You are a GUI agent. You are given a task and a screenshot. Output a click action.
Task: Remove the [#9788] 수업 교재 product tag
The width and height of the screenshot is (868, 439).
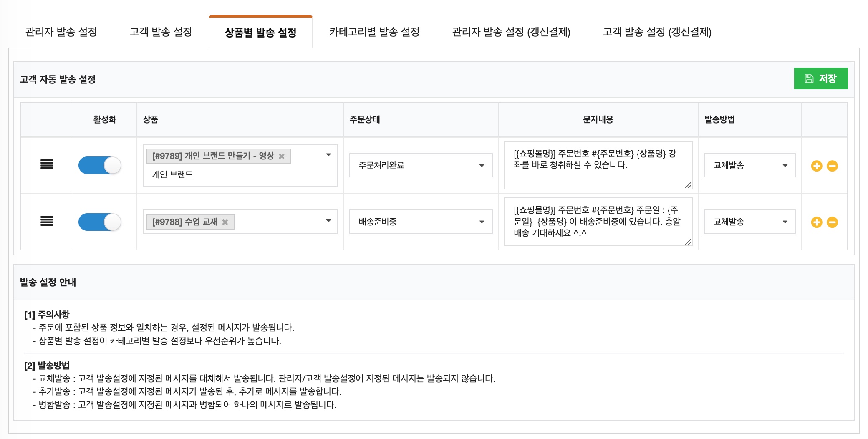click(x=225, y=222)
